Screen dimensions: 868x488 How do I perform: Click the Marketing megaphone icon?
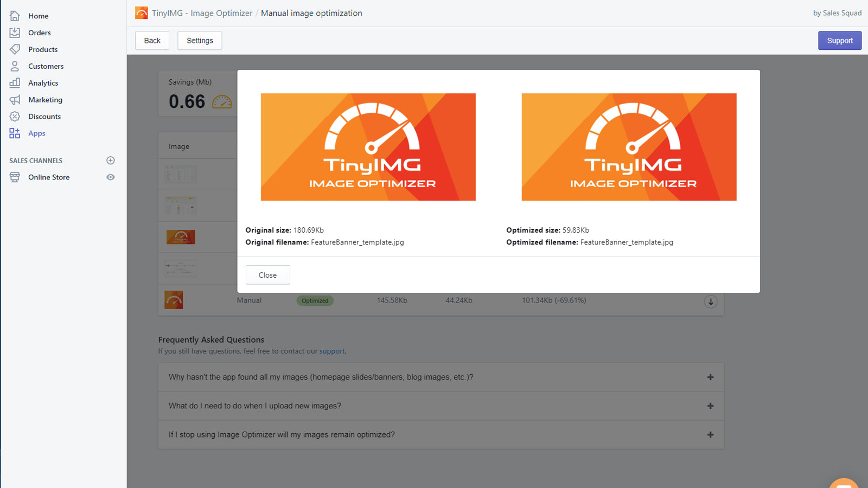pyautogui.click(x=15, y=100)
